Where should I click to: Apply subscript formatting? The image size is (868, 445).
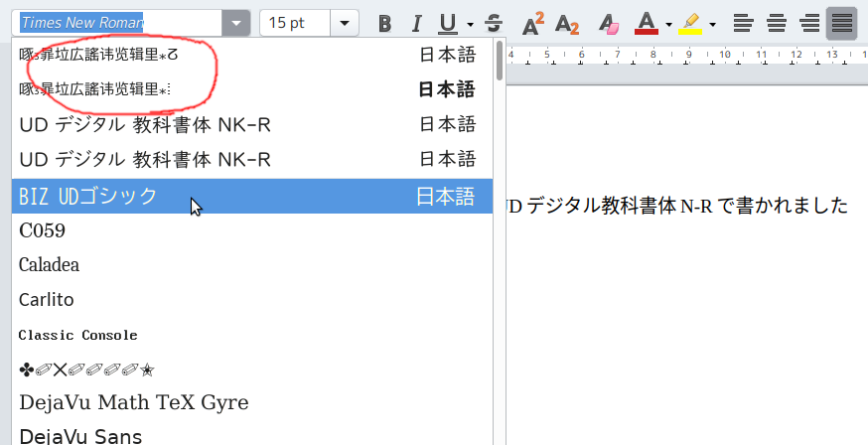click(567, 23)
